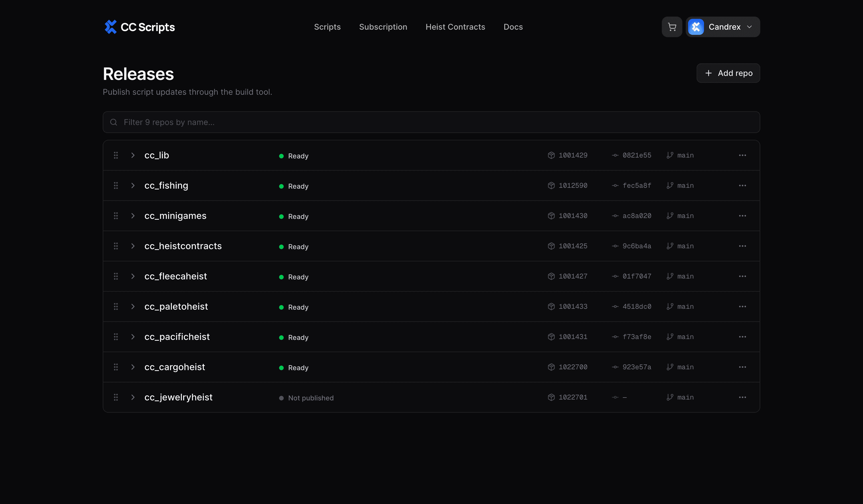Click the drag handle of cc_pacificheist

116,336
